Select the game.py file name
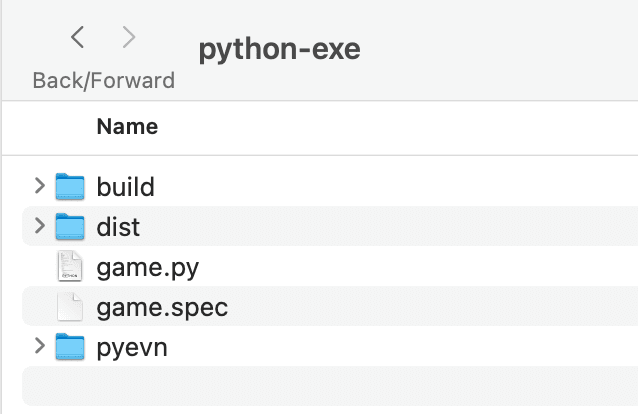Viewport: 638px width, 414px height. coord(148,268)
